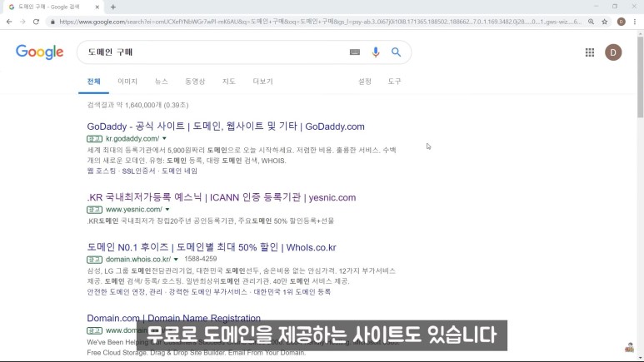The image size is (644, 362).
Task: Expand dropdown arrow next to www.yesnic.com
Action: (x=167, y=210)
